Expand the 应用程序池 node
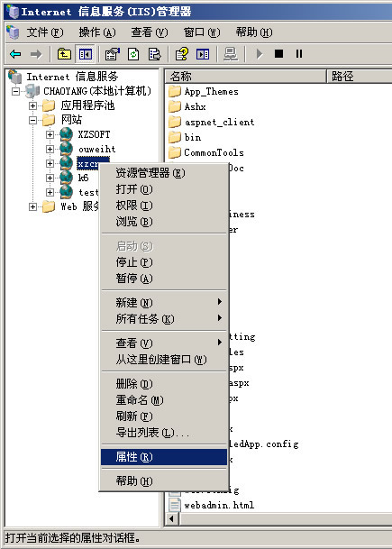This screenshot has height=549, width=392. 33,105
